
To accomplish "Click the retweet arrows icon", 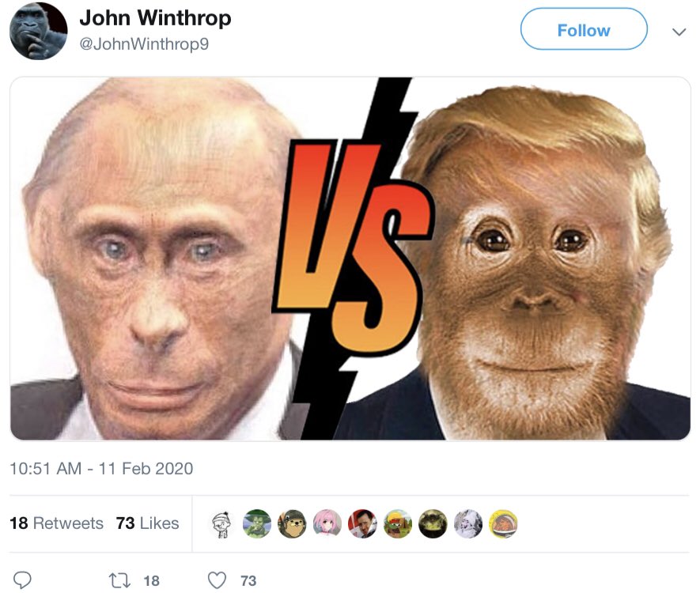I will point(120,580).
